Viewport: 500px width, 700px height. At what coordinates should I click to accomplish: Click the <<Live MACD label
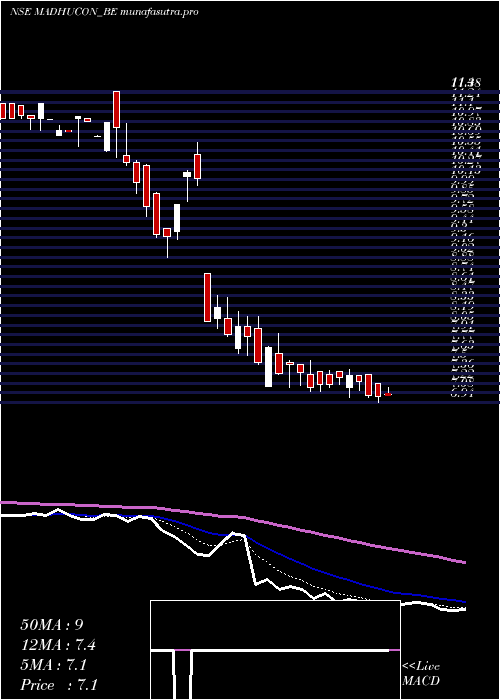pos(421,674)
